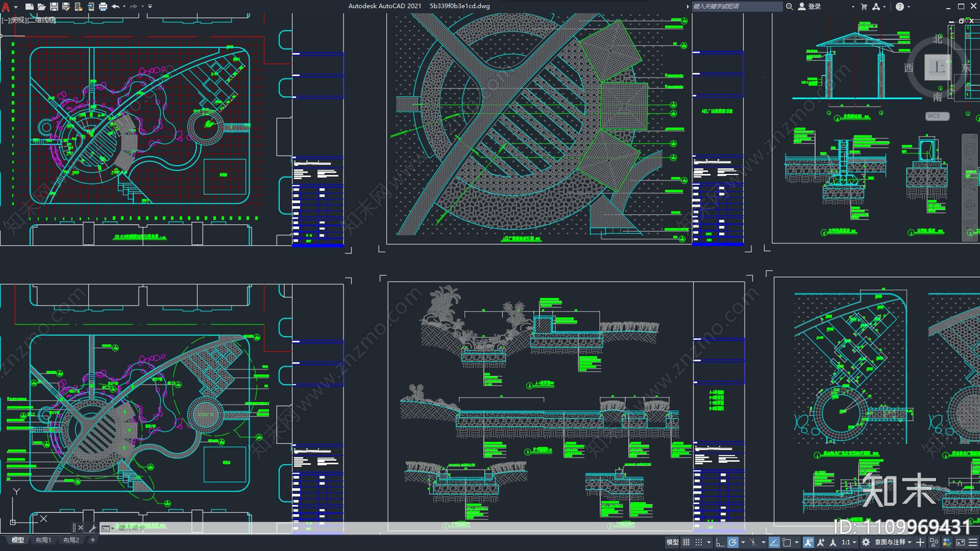Customize Quick Access Toolbar dropdown
The height and width of the screenshot is (551, 980).
[151, 7]
